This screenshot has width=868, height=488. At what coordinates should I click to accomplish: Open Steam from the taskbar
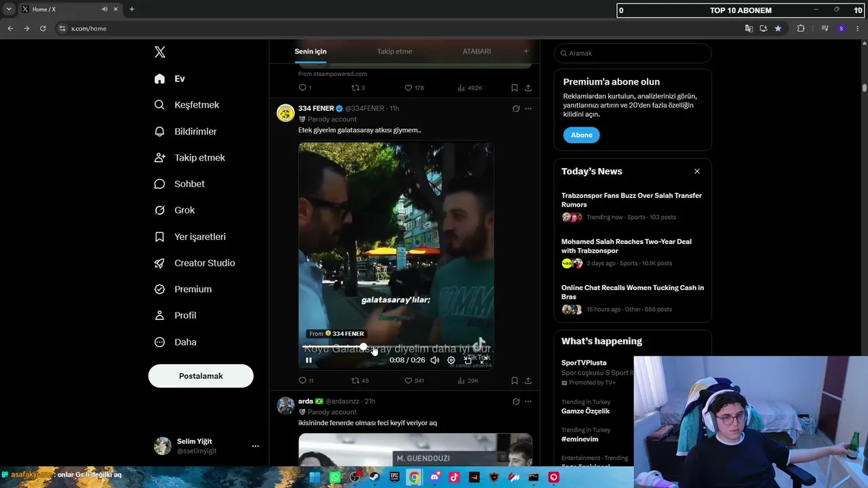click(x=374, y=477)
